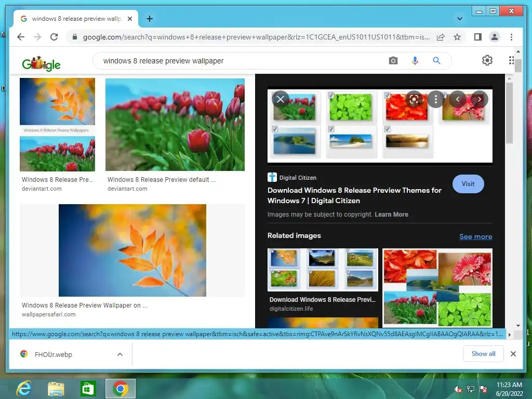
Task: Open Google quick settings gear
Action: coord(487,60)
